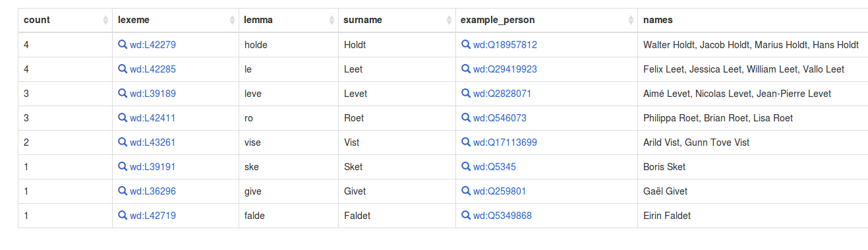
Task: Click the magnifier icon beside wd:L39189
Action: coord(122,94)
